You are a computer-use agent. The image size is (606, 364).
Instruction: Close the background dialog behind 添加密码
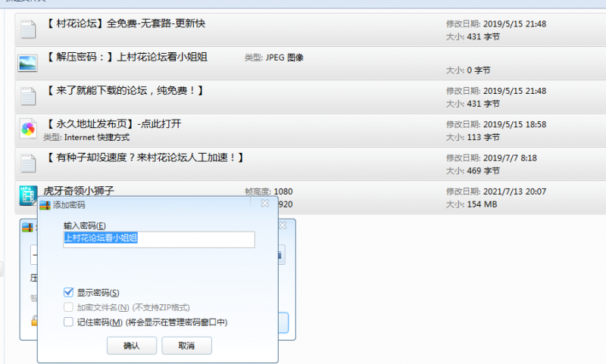pos(283,226)
